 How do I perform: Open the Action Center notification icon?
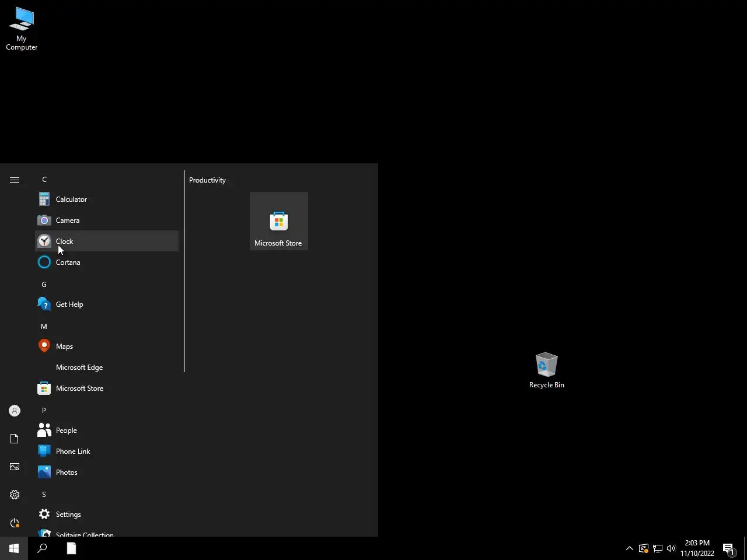click(729, 548)
